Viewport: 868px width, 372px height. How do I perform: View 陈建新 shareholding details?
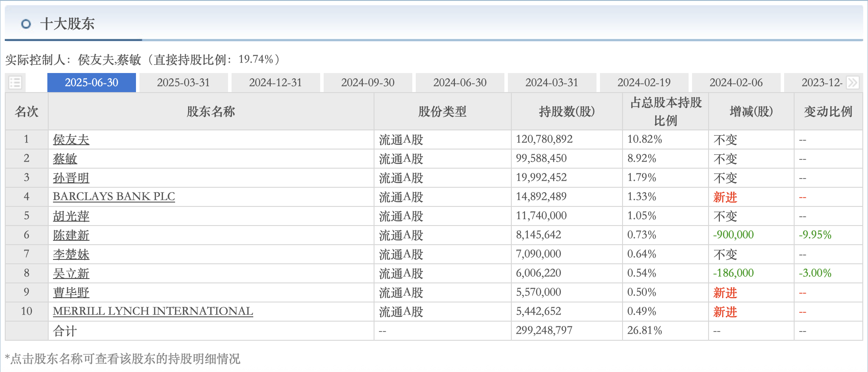coord(71,235)
